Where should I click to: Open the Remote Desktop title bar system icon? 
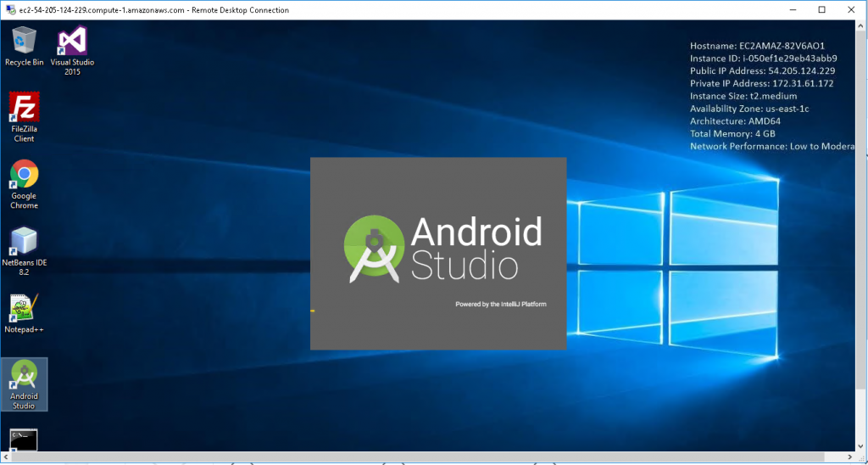click(x=9, y=10)
